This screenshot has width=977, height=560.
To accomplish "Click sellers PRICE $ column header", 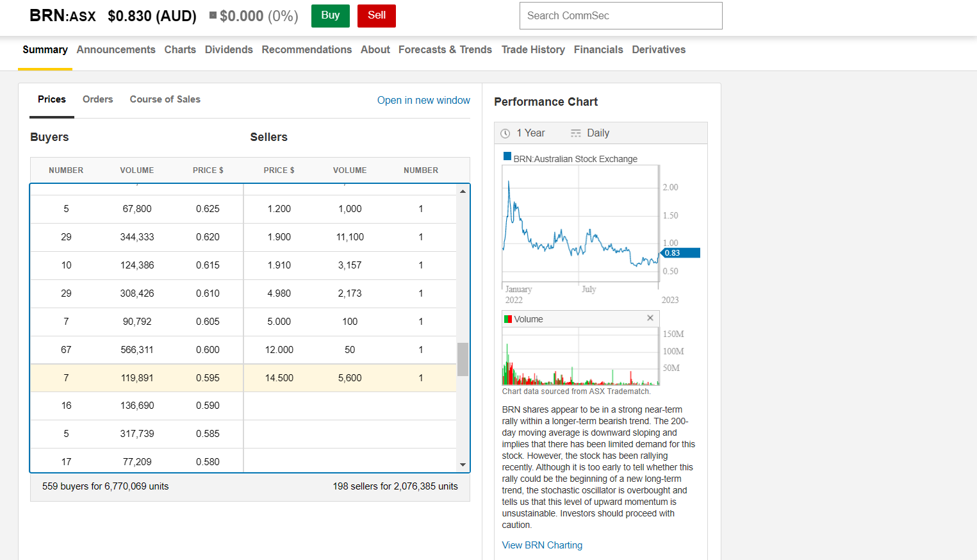I will pos(279,170).
